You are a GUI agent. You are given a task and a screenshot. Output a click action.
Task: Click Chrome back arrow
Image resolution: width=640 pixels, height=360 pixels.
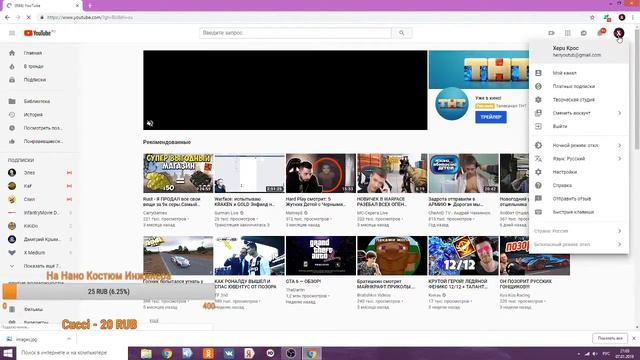[7, 18]
